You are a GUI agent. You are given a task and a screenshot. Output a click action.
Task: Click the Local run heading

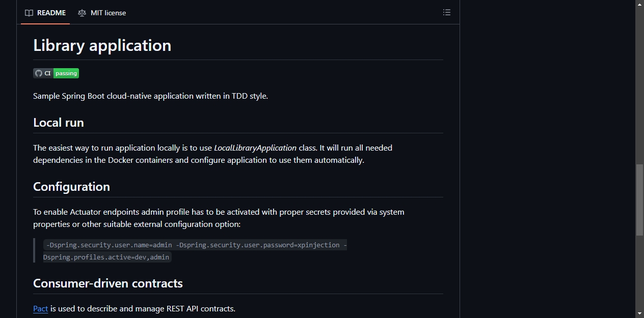tap(59, 123)
